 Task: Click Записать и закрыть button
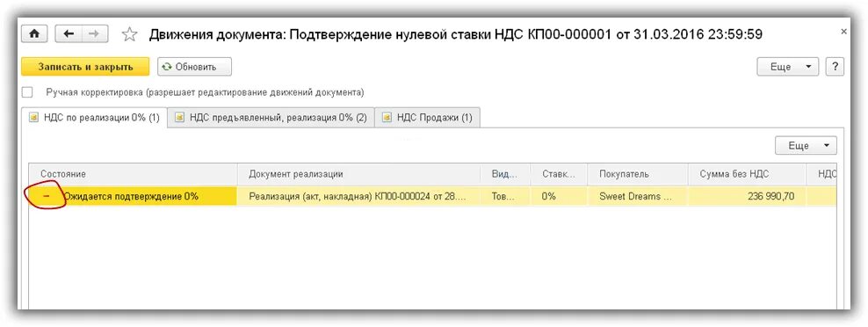[85, 67]
